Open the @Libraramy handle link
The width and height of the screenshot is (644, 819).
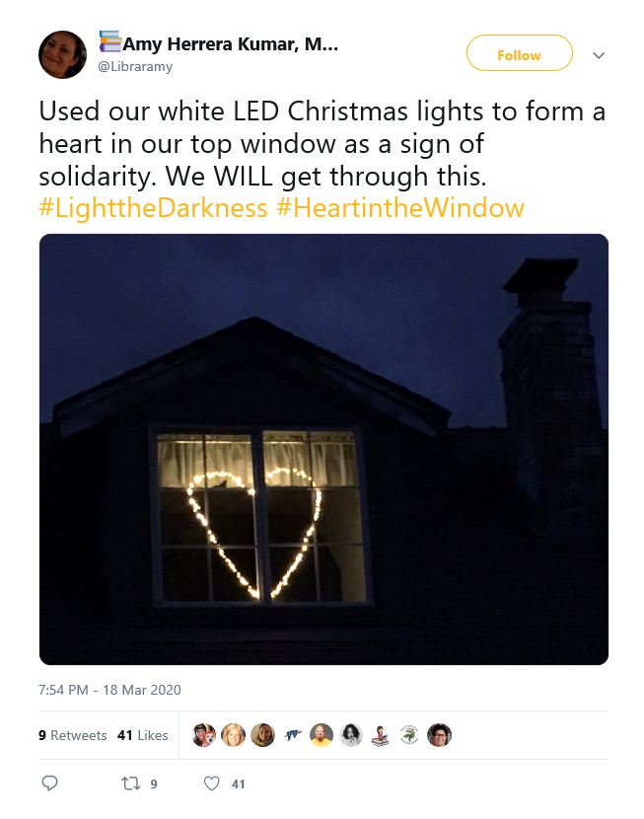135,66
